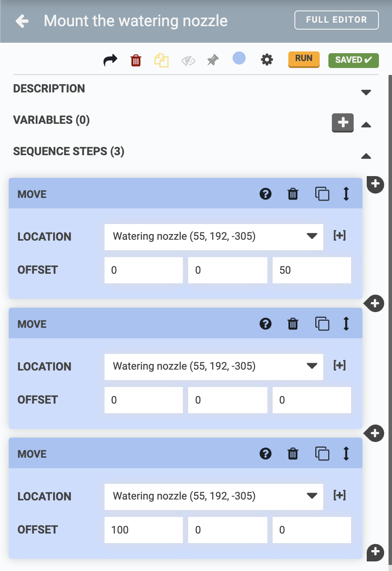Screen dimensions: 392x571
Task: Click the red trash delete sequence icon
Action: 136,60
